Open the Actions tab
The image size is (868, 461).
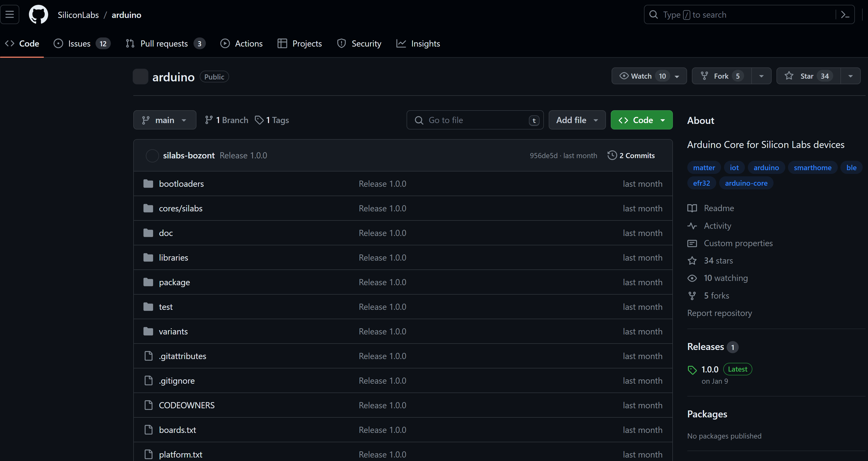click(241, 43)
